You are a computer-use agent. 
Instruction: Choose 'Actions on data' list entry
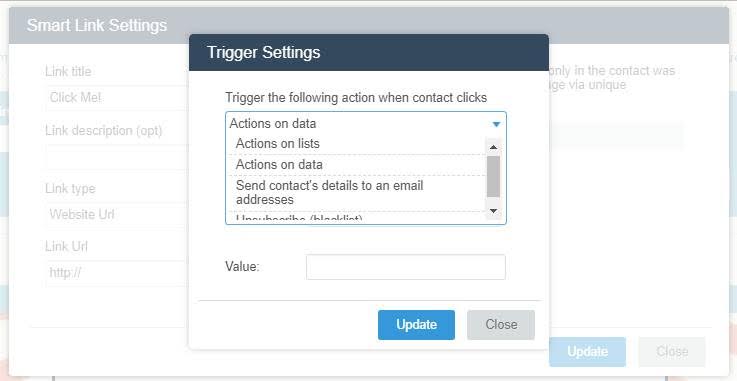coord(357,165)
